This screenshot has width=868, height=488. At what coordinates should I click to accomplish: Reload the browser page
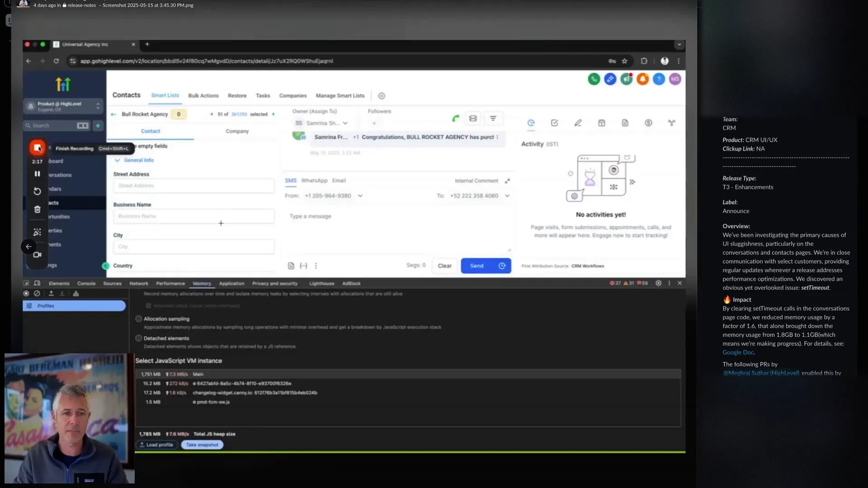(x=56, y=61)
